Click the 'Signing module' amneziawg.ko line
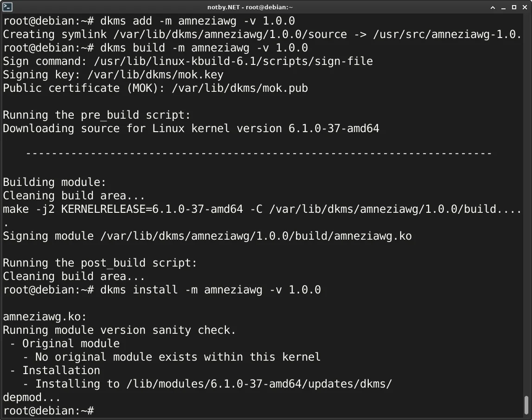Screen dimensions: 532x420 pyautogui.click(x=207, y=236)
